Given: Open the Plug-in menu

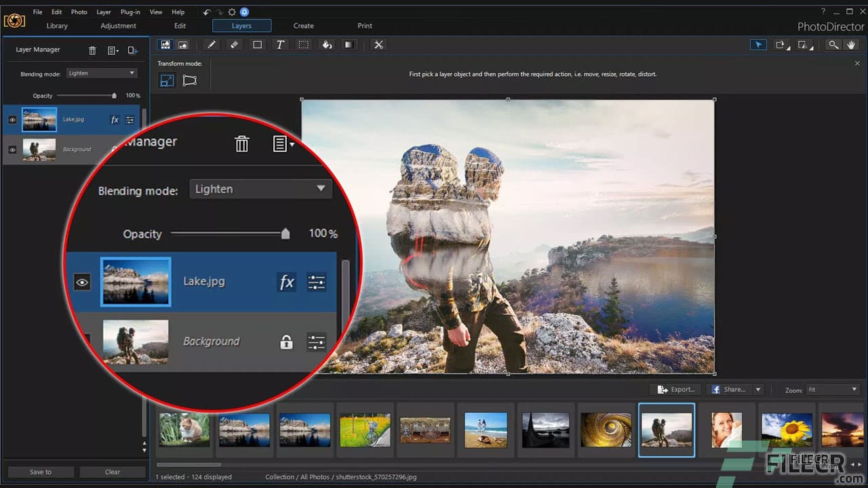Looking at the screenshot, I should pos(130,12).
